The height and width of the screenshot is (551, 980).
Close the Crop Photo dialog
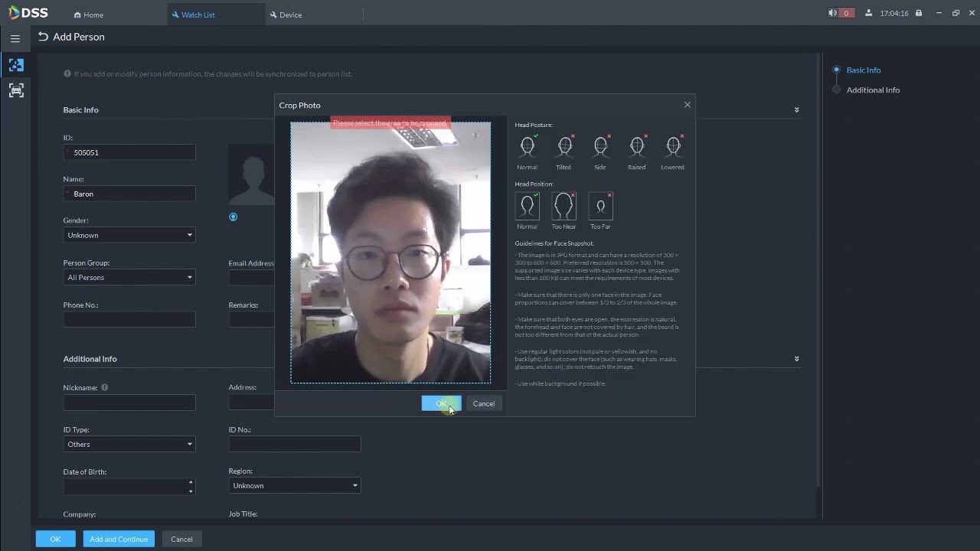tap(688, 105)
